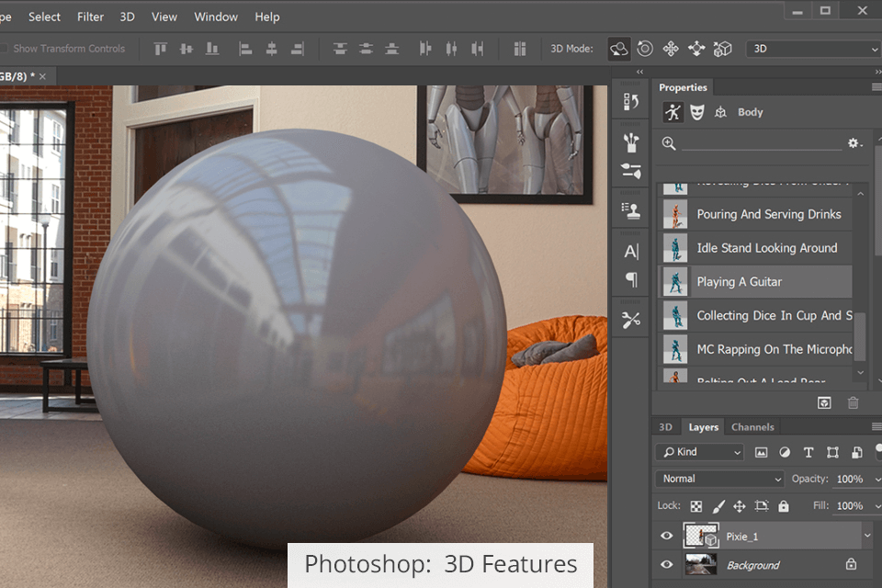Toggle shape layer filter icon
Image resolution: width=882 pixels, height=588 pixels.
tap(832, 452)
